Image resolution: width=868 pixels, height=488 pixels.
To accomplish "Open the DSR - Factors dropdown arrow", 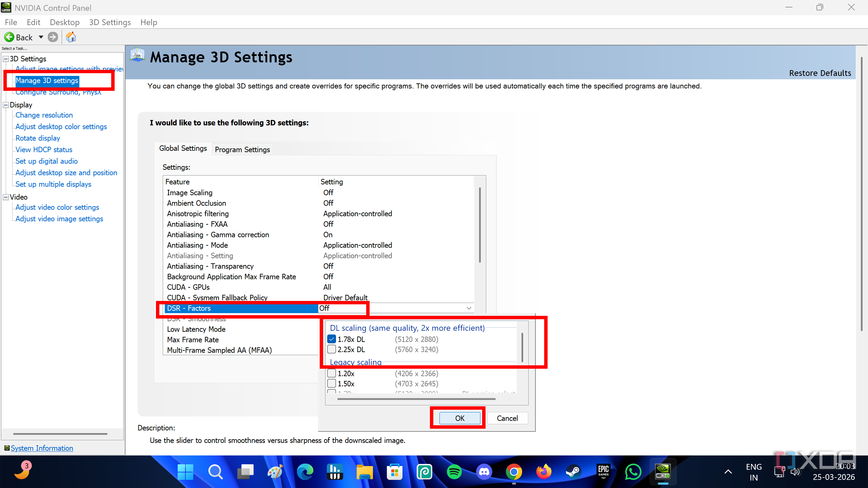I will tap(469, 308).
